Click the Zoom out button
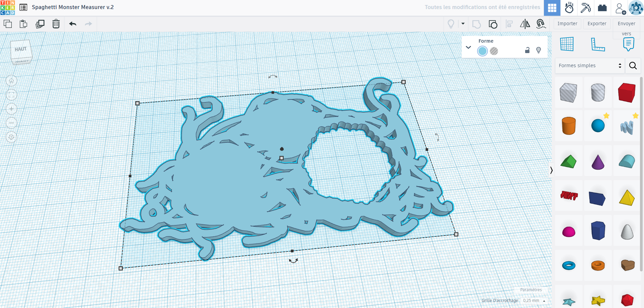Screen dimensions: 644x308 11,123
